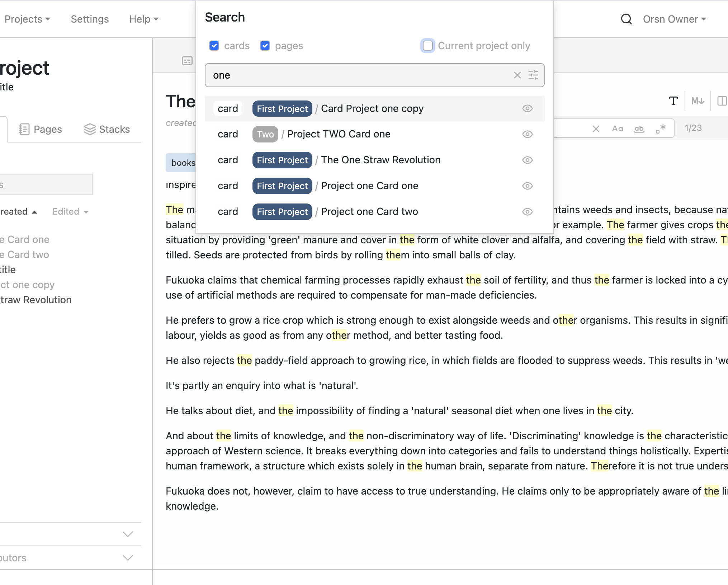Uncheck the pages checkbox
This screenshot has width=728, height=585.
point(265,46)
